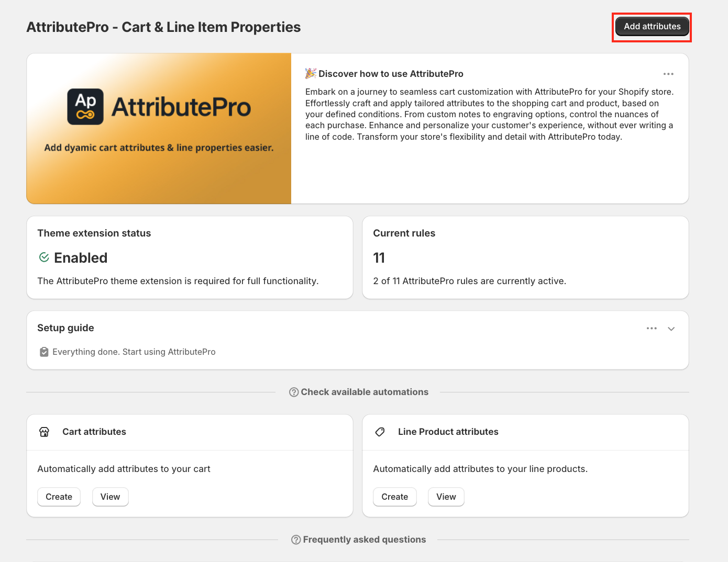The height and width of the screenshot is (562, 728).
Task: Click the green Enabled checkmark icon
Action: click(x=44, y=257)
